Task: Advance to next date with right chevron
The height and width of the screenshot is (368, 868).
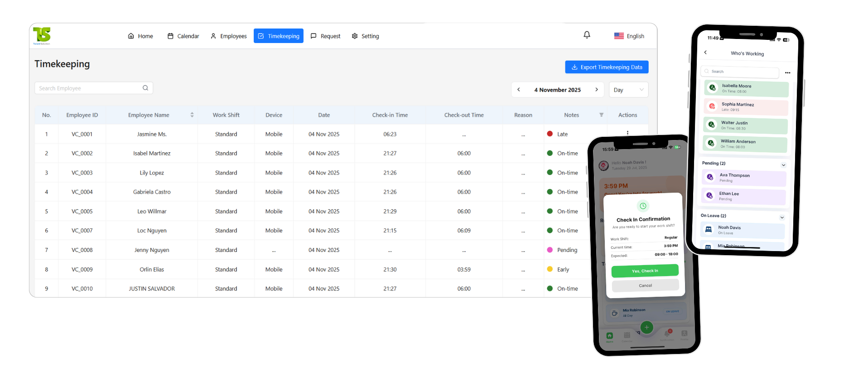Action: click(597, 90)
